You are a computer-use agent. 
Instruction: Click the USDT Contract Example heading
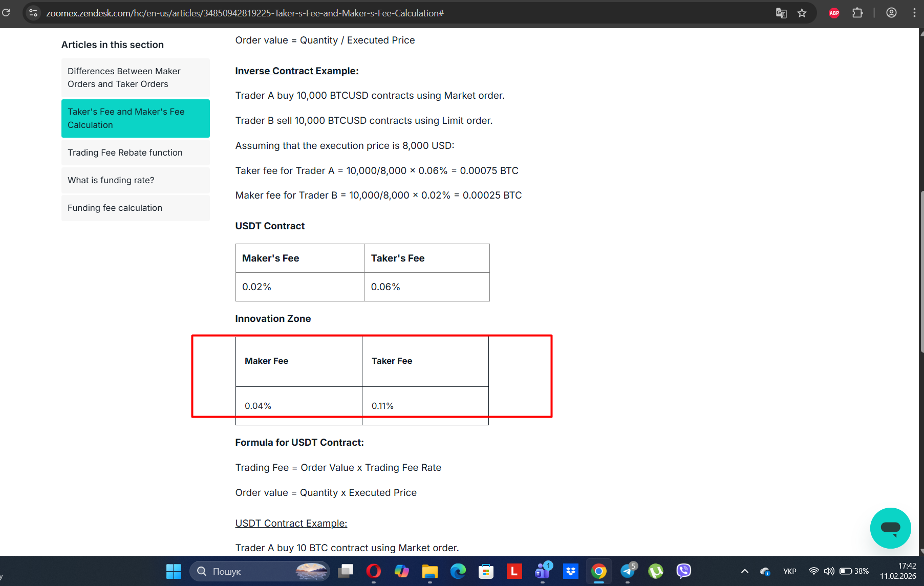[291, 523]
